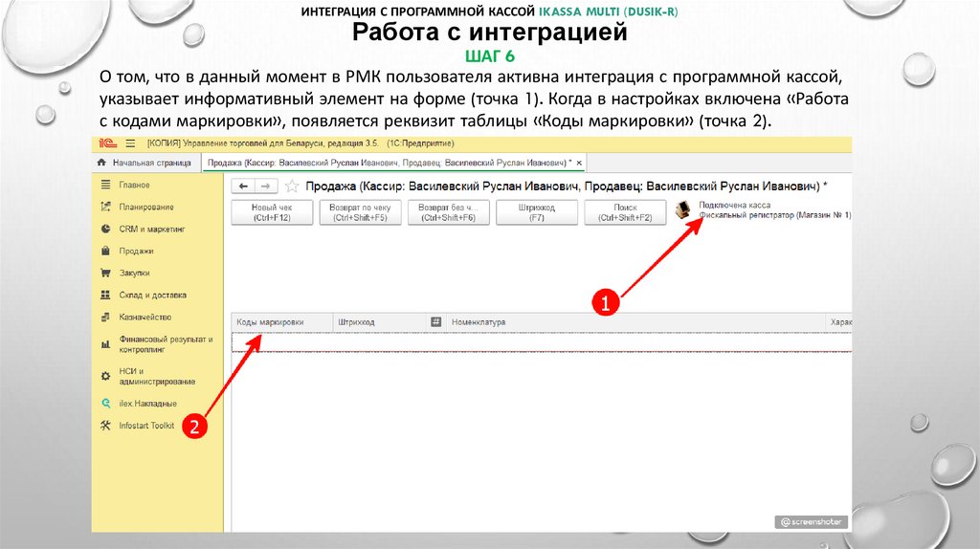This screenshot has width=980, height=549.
Task: Click the Финансовый результат bar chart icon
Action: (105, 344)
